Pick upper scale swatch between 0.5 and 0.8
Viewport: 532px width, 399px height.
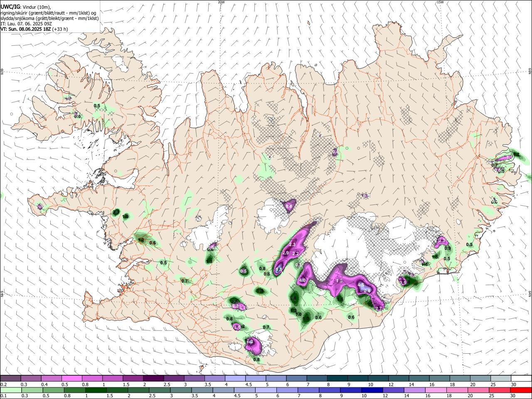71,379
